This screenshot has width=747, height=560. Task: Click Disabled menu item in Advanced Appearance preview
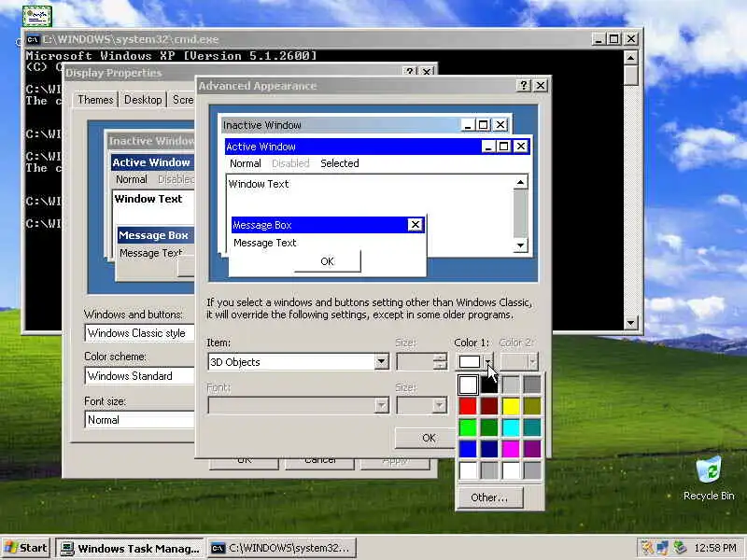290,163
